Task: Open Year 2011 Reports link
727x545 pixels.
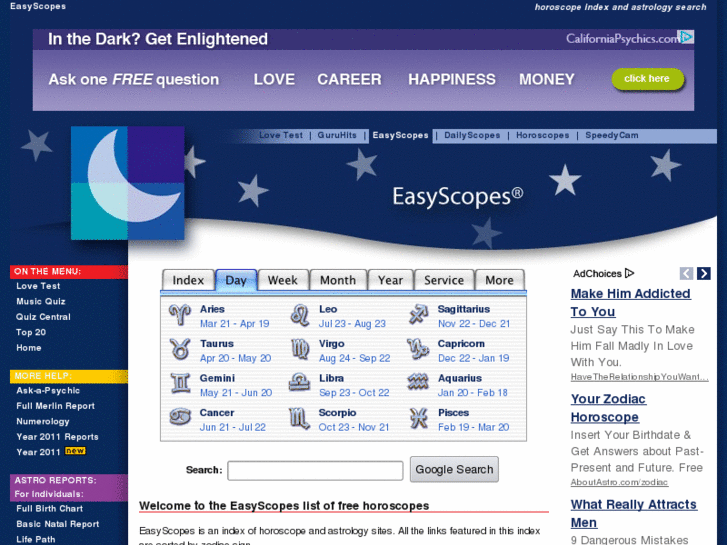Action: click(x=57, y=436)
